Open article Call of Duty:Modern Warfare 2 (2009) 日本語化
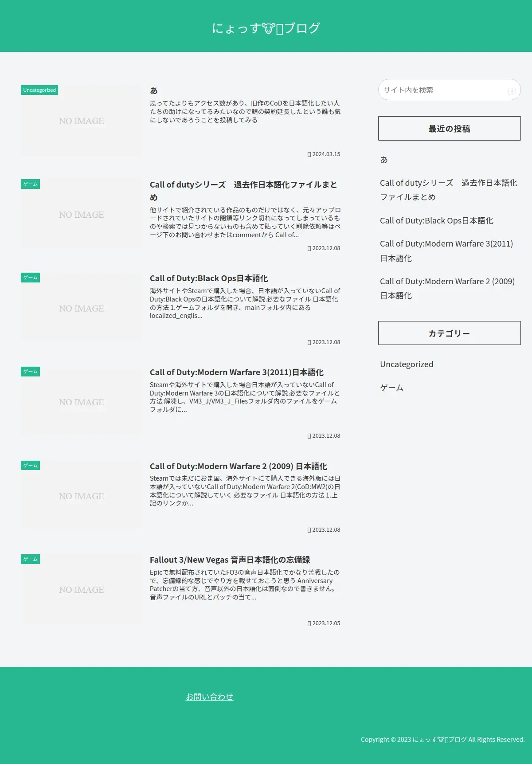Screen dimensions: 532x764 (x=239, y=466)
